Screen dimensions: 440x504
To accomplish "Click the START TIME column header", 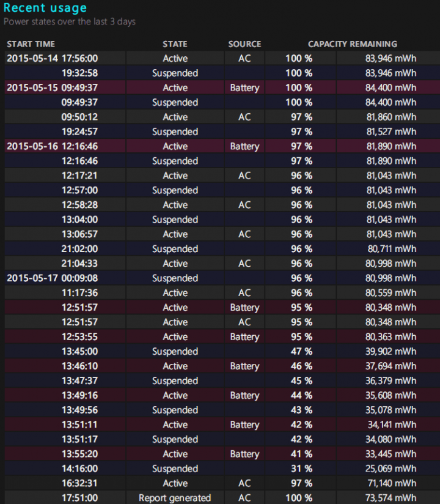I will [31, 44].
